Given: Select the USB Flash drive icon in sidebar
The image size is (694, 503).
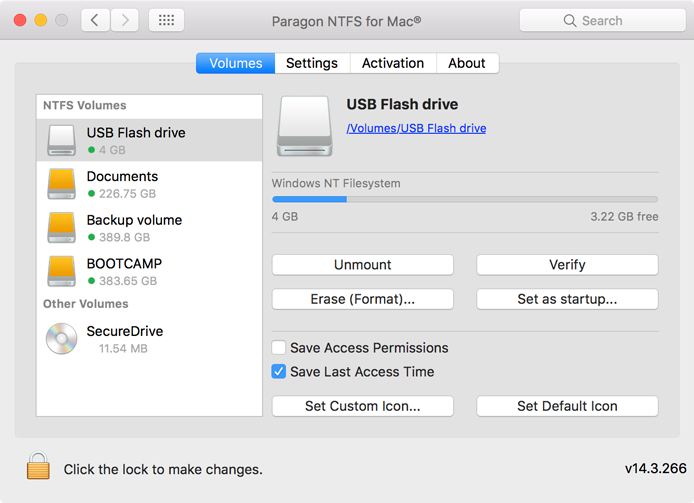Looking at the screenshot, I should coord(61,140).
